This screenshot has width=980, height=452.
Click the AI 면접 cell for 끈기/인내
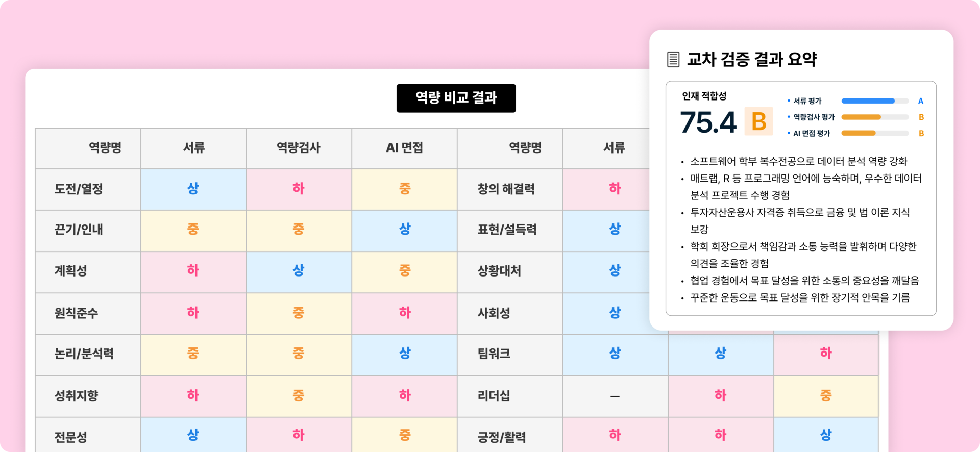point(404,230)
